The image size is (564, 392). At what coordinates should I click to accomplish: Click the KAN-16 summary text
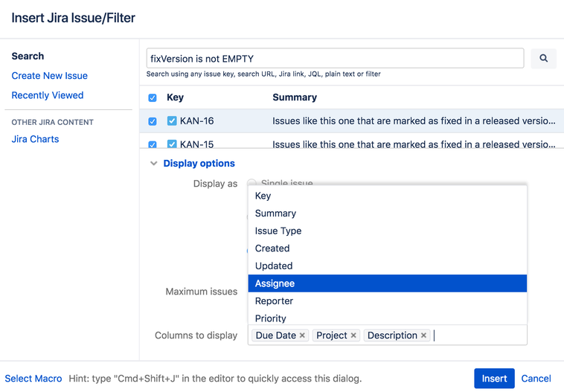point(414,121)
